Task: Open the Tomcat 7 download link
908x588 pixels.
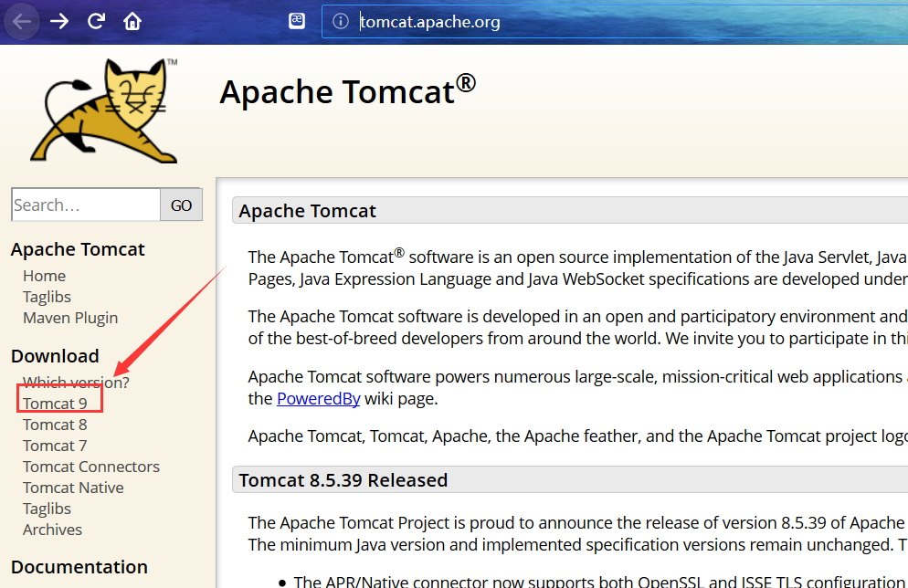Action: (55, 446)
